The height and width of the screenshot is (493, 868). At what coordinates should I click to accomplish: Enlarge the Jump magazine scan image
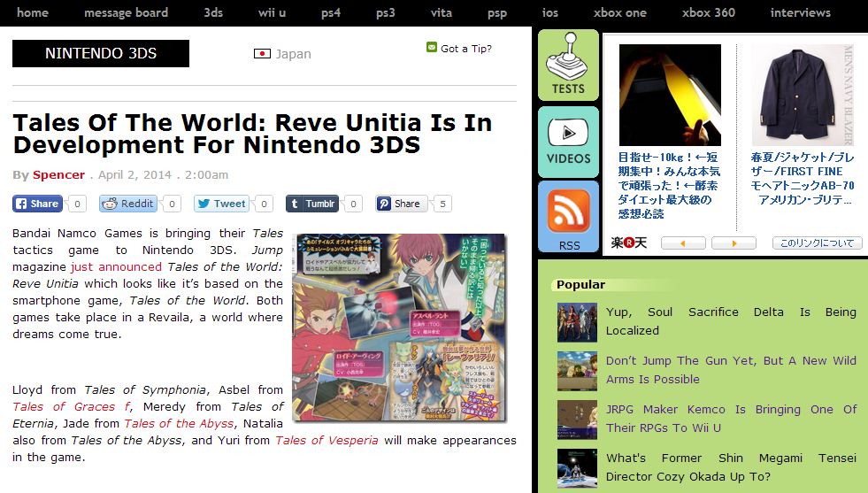(x=400, y=327)
